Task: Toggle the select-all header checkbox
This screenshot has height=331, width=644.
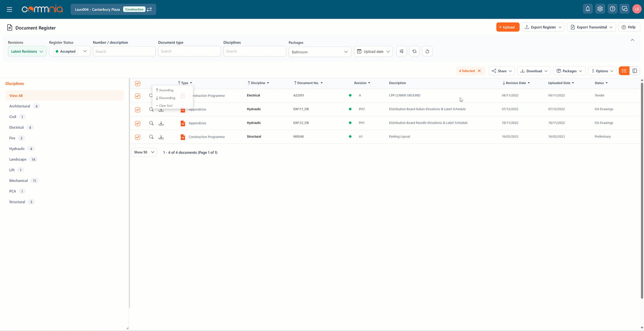Action: pos(138,83)
